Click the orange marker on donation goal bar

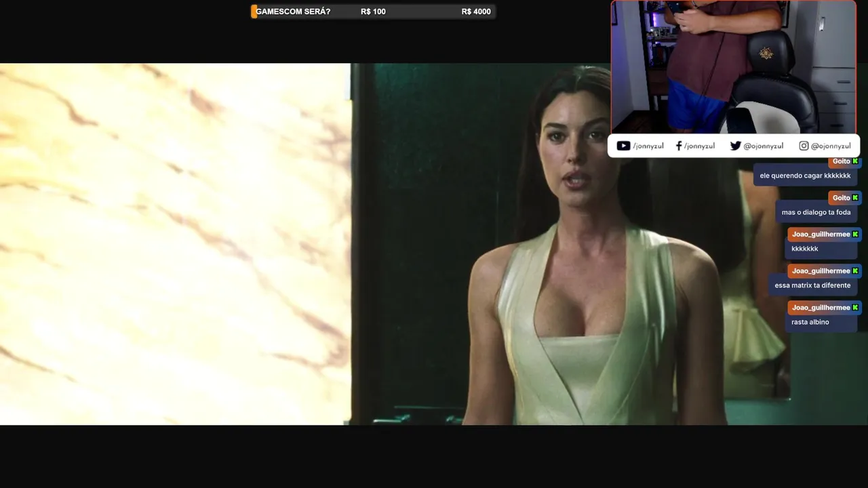coord(254,12)
